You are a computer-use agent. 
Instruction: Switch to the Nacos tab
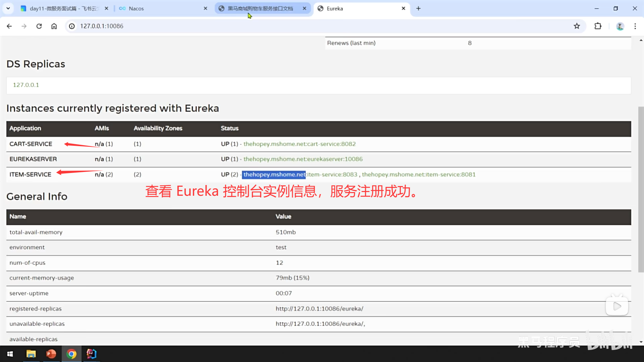click(x=136, y=8)
